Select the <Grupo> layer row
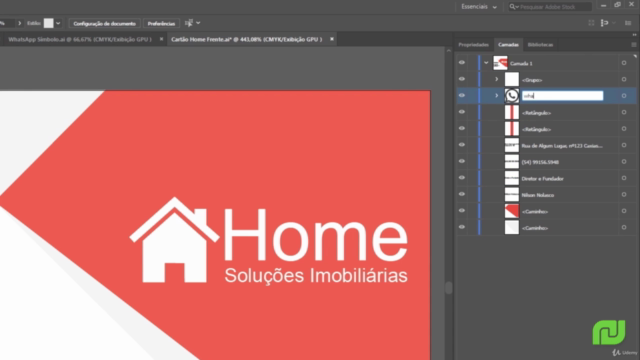The width and height of the screenshot is (640, 360). (546, 79)
